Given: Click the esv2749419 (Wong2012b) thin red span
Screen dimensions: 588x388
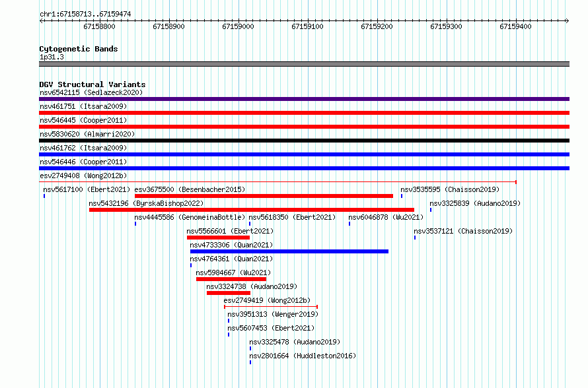Looking at the screenshot, I should tap(271, 307).
